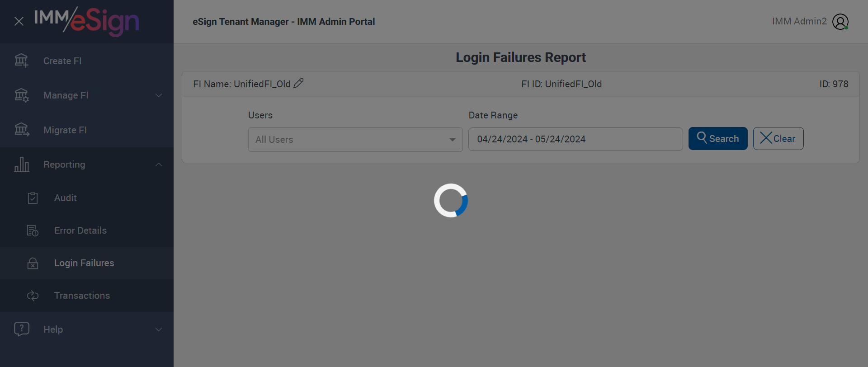
Task: Click the Login Failures lock icon
Action: (33, 263)
